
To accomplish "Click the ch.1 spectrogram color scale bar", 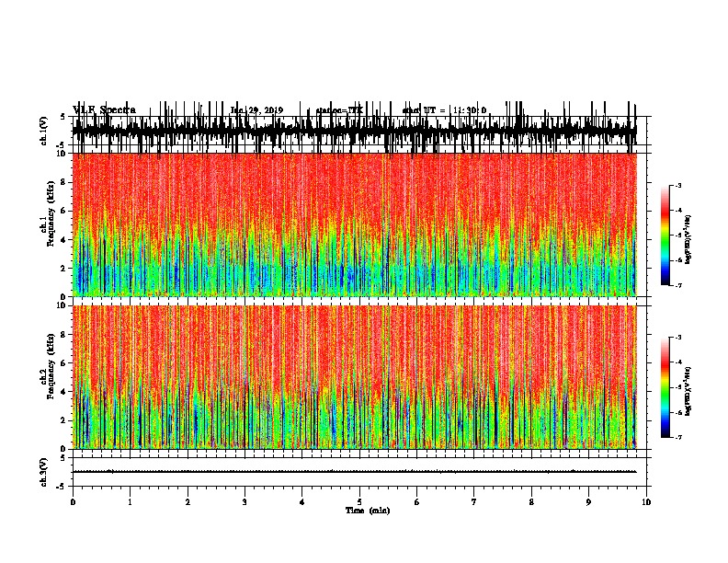I will [x=665, y=236].
